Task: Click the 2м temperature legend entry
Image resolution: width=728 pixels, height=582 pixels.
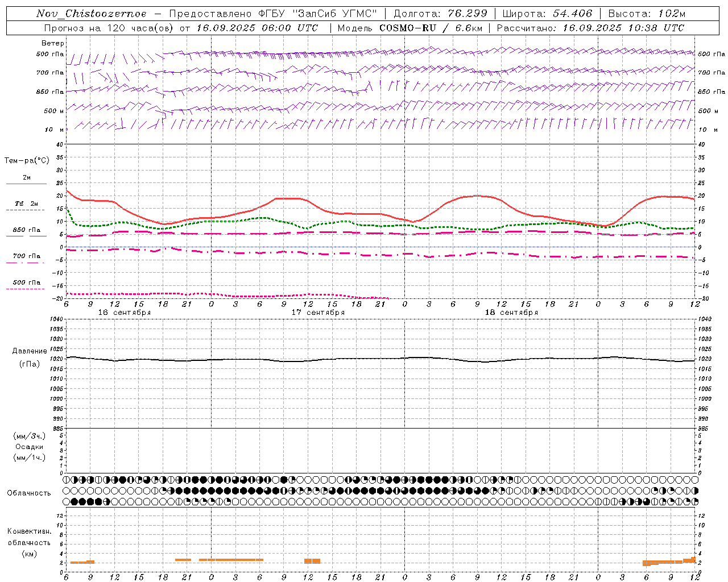Action: (27, 177)
